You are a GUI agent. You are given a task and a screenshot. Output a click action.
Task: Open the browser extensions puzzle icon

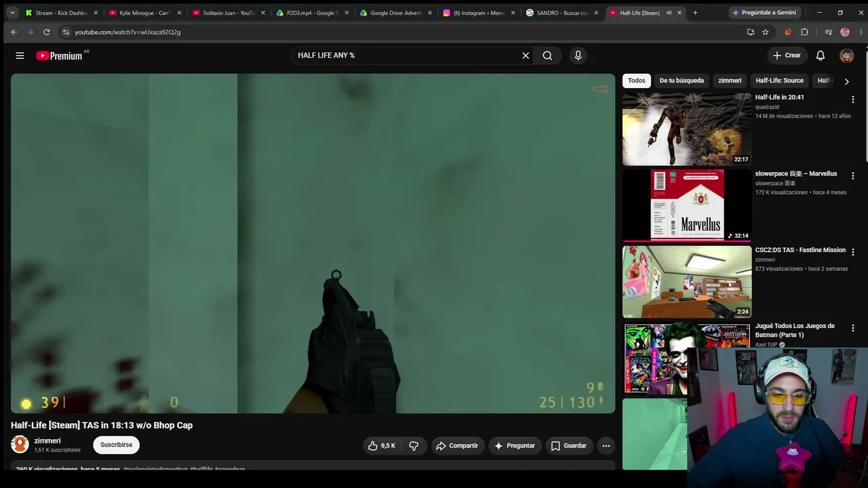804,32
